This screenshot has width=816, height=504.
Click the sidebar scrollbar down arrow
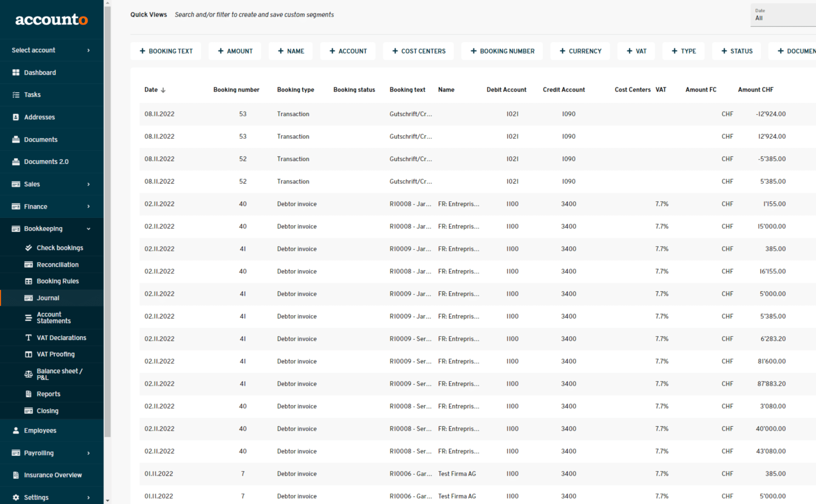pyautogui.click(x=108, y=501)
